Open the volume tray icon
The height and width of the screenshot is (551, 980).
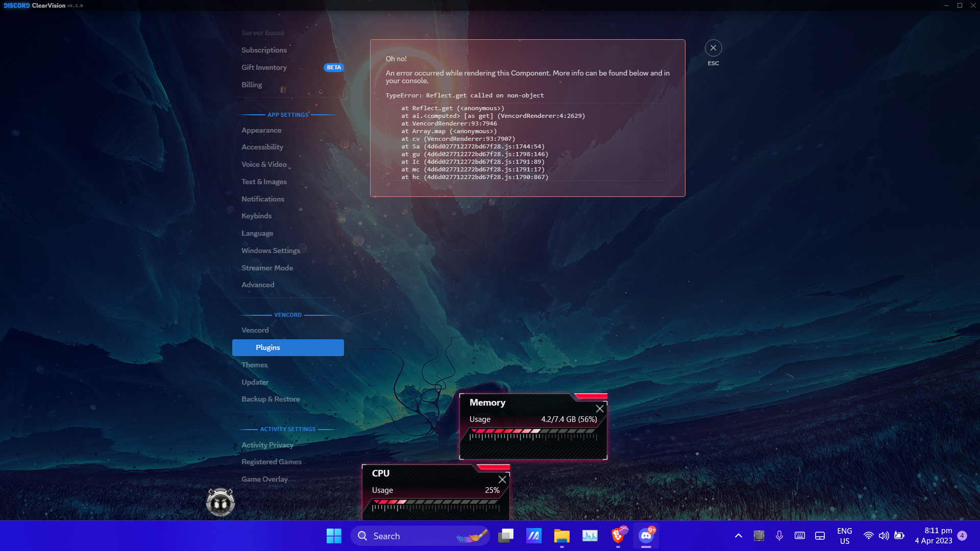[884, 536]
